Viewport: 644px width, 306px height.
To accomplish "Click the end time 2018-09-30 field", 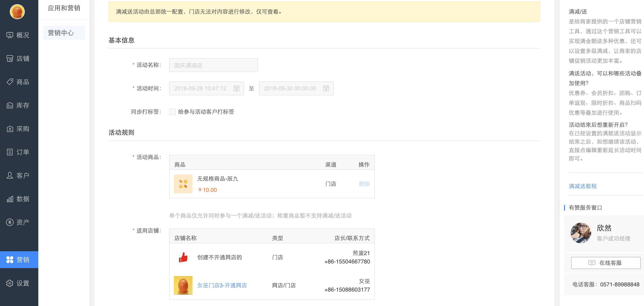I will click(x=296, y=88).
